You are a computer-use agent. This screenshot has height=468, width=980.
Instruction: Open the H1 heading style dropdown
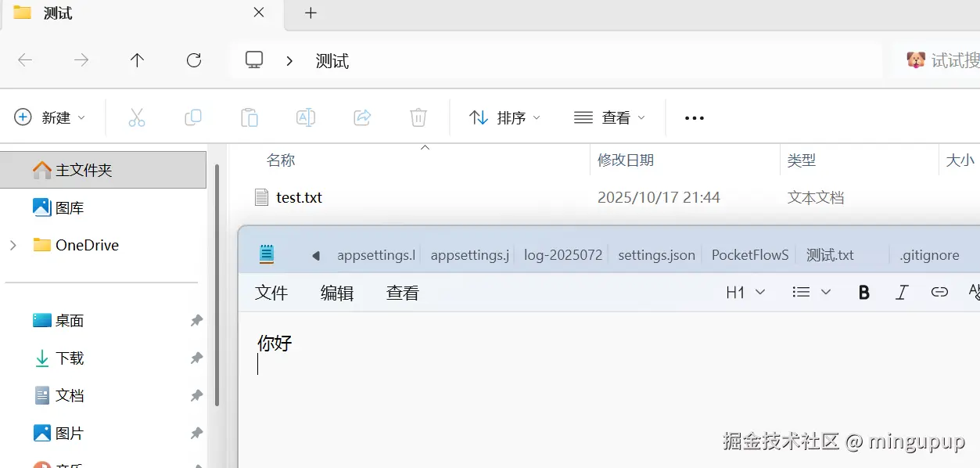pos(744,291)
